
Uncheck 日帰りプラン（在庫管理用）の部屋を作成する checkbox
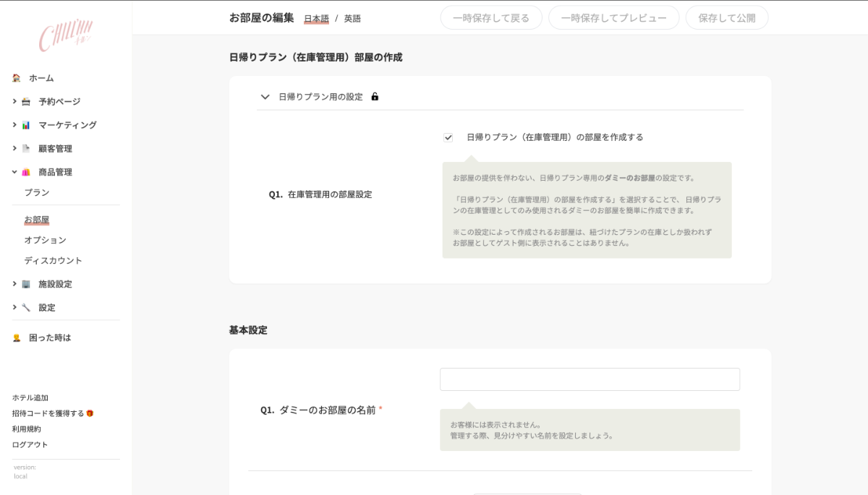click(448, 137)
